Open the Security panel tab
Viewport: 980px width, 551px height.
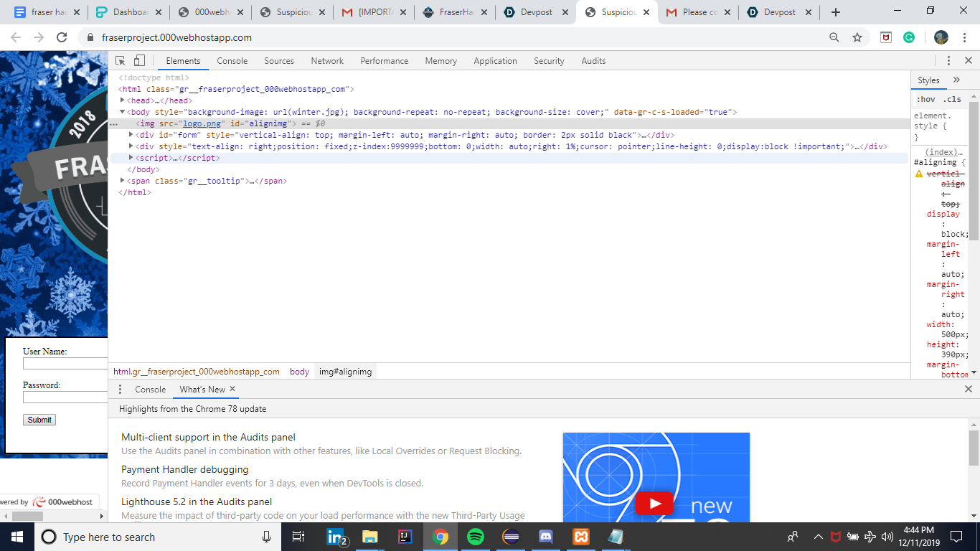coord(549,61)
